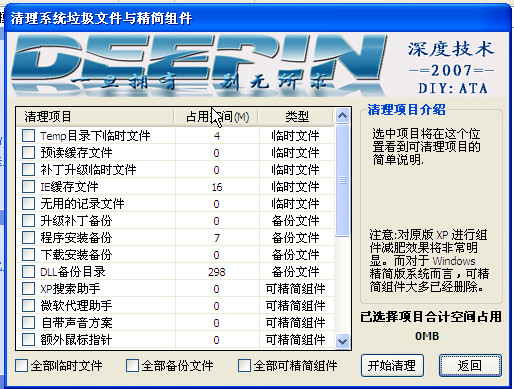
Task: Check the 下载安装备份 checkbox
Action: click(28, 255)
